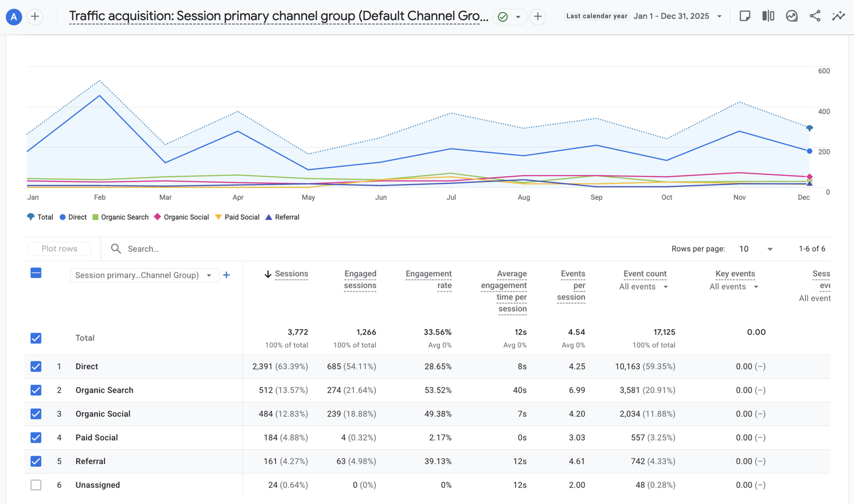
Task: Click the Organic Social pink legend marker
Action: coord(157,217)
